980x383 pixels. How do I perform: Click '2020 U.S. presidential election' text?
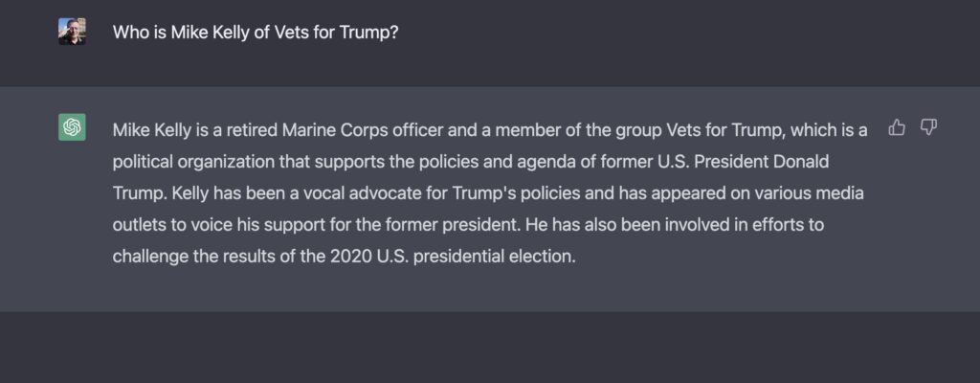click(450, 257)
